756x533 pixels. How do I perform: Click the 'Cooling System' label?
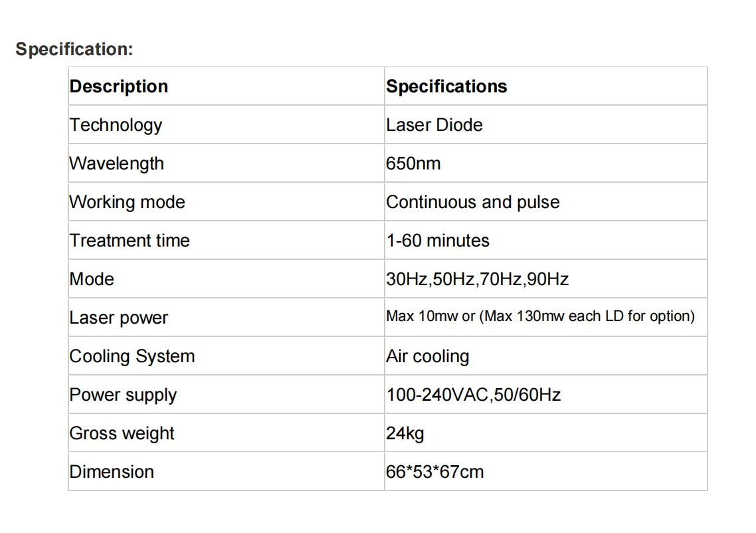pyautogui.click(x=132, y=356)
